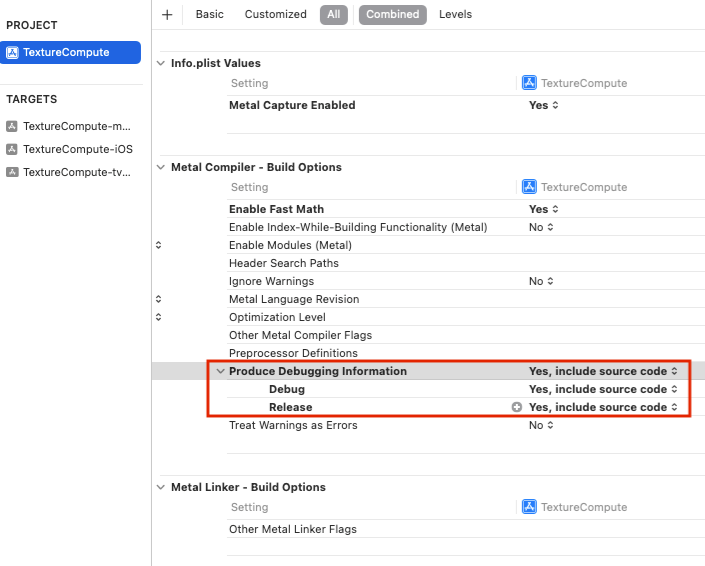705x566 pixels.
Task: Click stepper arrows beside Optimization Level
Action: click(x=158, y=317)
